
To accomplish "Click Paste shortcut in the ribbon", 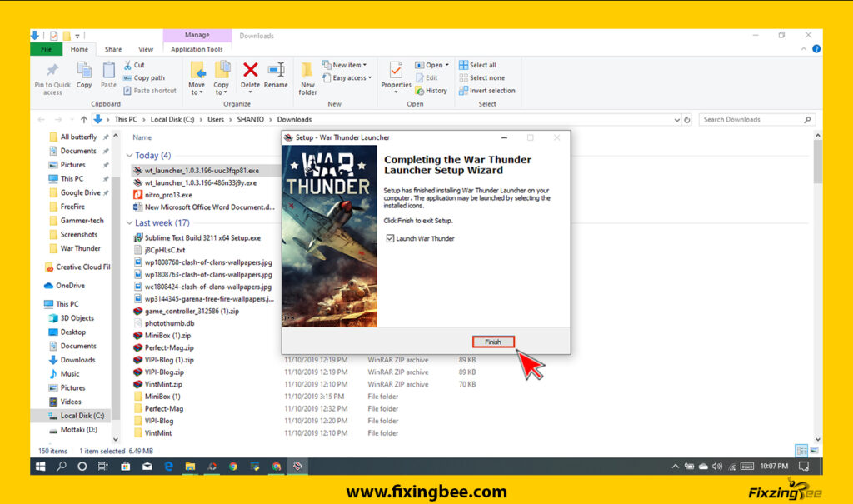I will [150, 91].
